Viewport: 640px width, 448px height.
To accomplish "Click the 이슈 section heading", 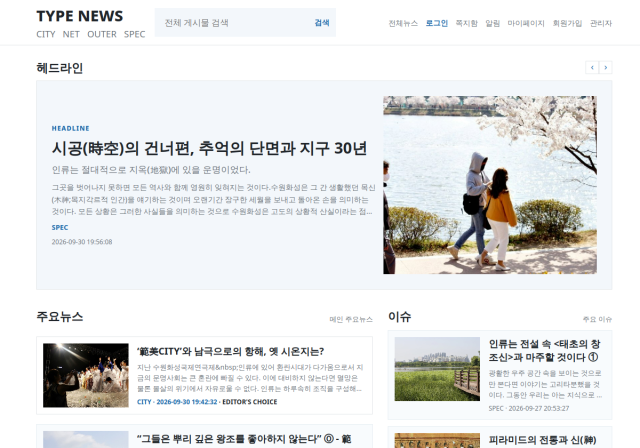I will pos(400,317).
